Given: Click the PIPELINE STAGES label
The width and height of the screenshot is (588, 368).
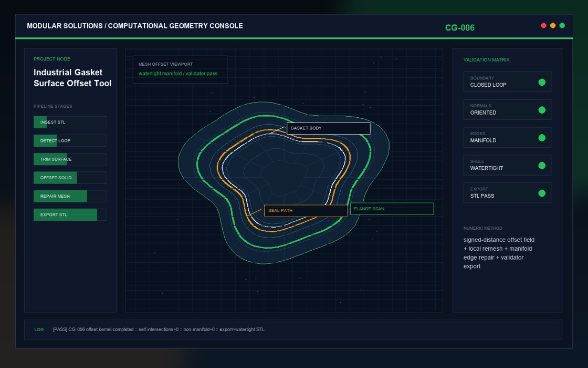Looking at the screenshot, I should (53, 106).
